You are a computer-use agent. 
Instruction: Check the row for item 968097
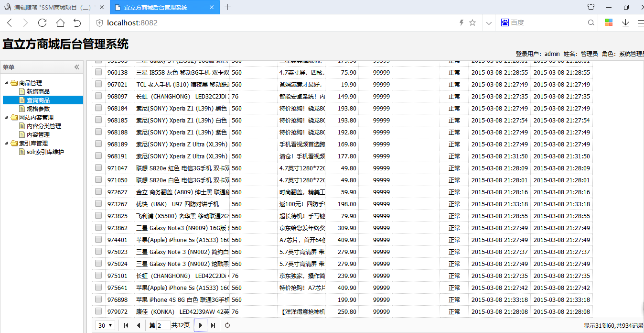pyautogui.click(x=98, y=96)
